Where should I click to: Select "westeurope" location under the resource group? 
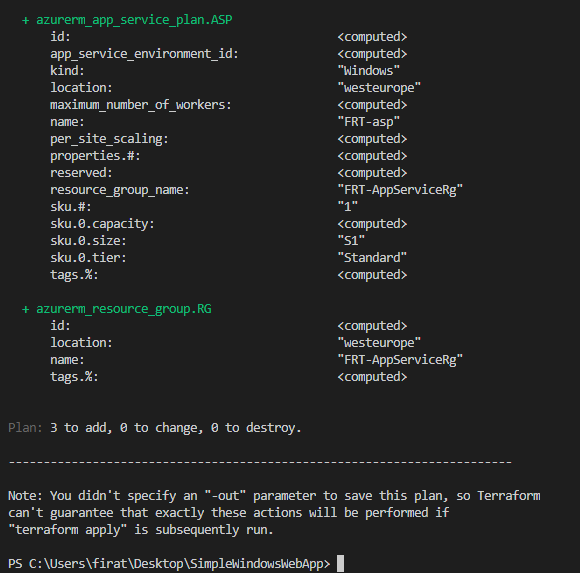tap(379, 343)
